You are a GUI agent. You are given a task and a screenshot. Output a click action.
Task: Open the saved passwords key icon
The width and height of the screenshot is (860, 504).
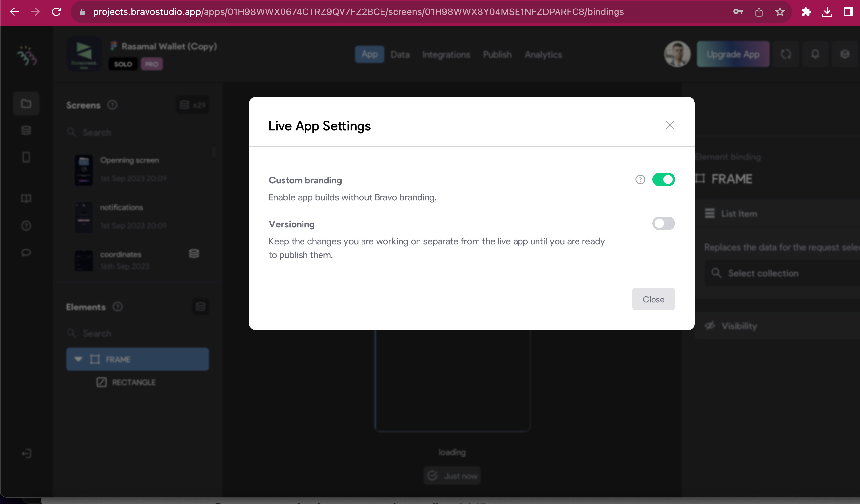738,12
